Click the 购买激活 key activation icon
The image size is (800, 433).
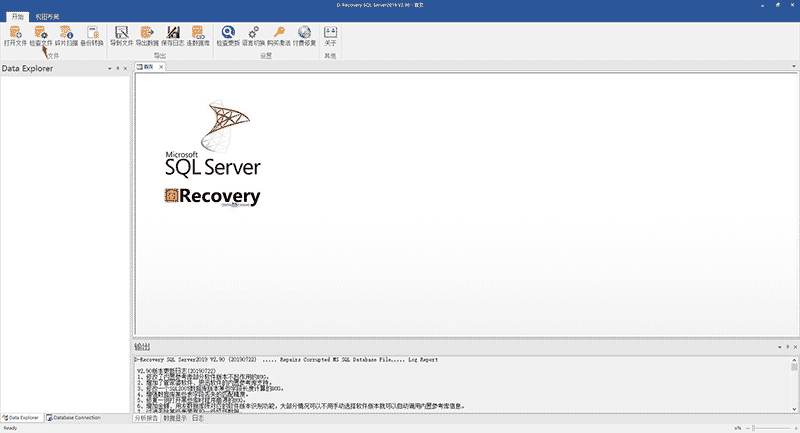pyautogui.click(x=279, y=33)
